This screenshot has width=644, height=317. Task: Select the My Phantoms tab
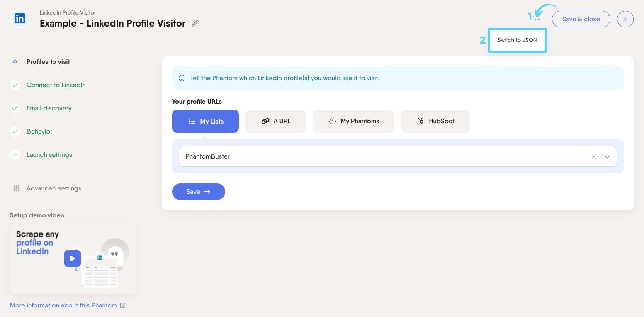pos(353,121)
